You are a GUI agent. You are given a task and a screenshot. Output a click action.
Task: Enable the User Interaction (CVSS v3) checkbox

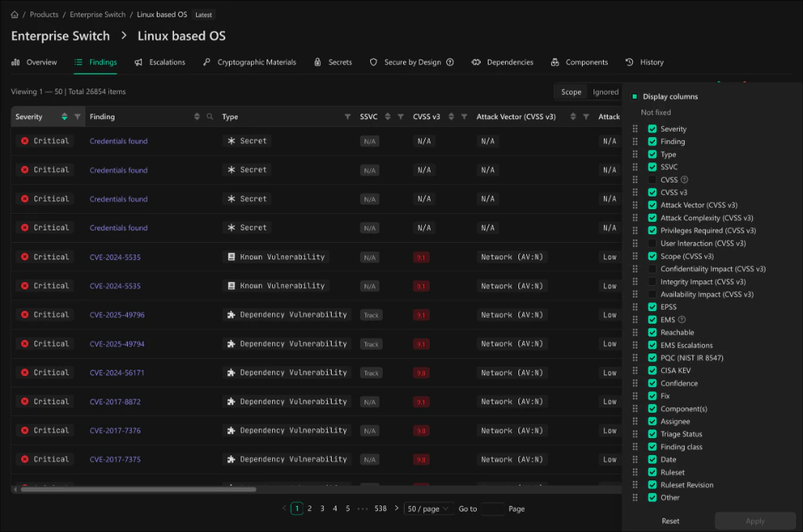point(652,243)
